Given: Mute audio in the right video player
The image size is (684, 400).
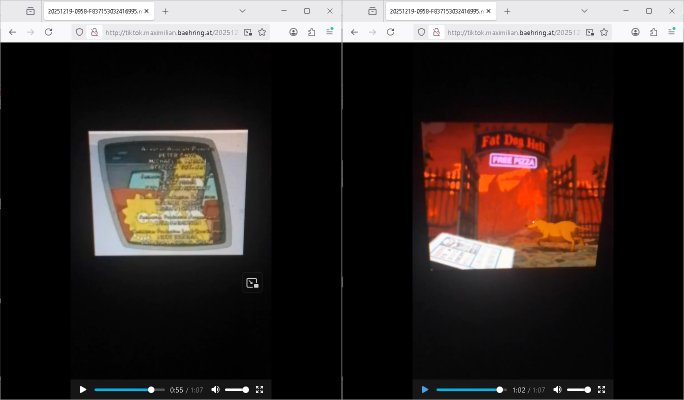Looking at the screenshot, I should [x=557, y=389].
